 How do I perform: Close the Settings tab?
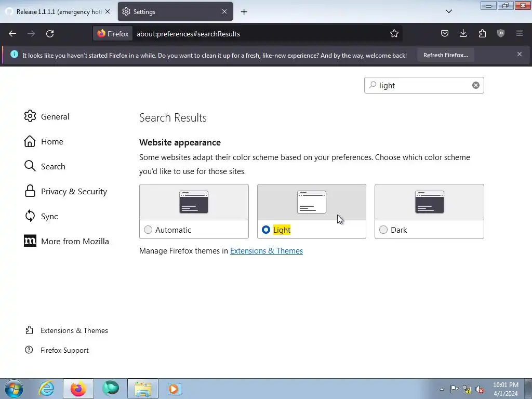224,11
